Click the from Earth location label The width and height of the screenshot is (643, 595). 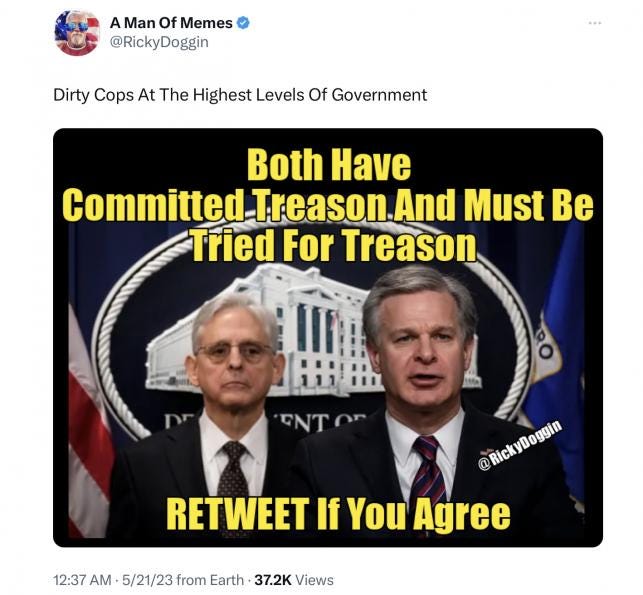coord(210,580)
